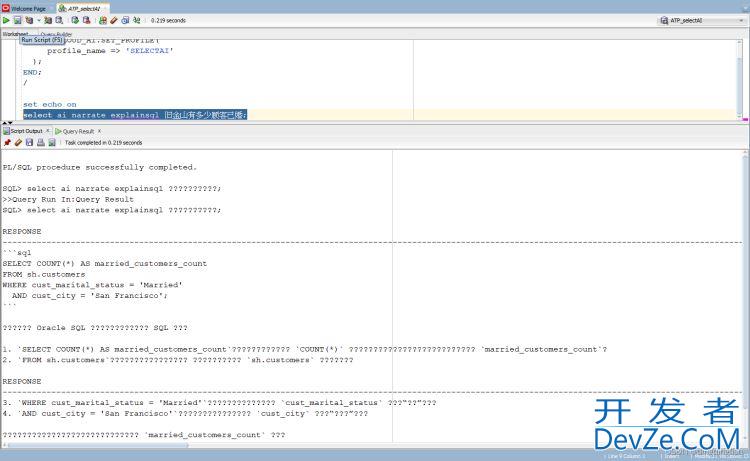The height and width of the screenshot is (461, 750).
Task: Click the editor vertical scrollbar
Action: point(740,80)
